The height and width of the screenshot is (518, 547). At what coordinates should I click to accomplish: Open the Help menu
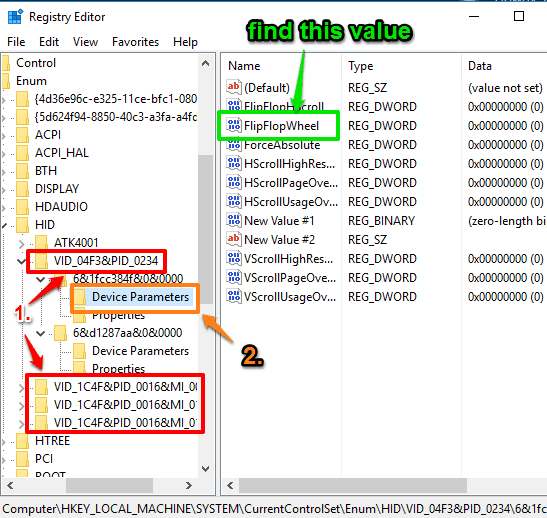point(185,42)
